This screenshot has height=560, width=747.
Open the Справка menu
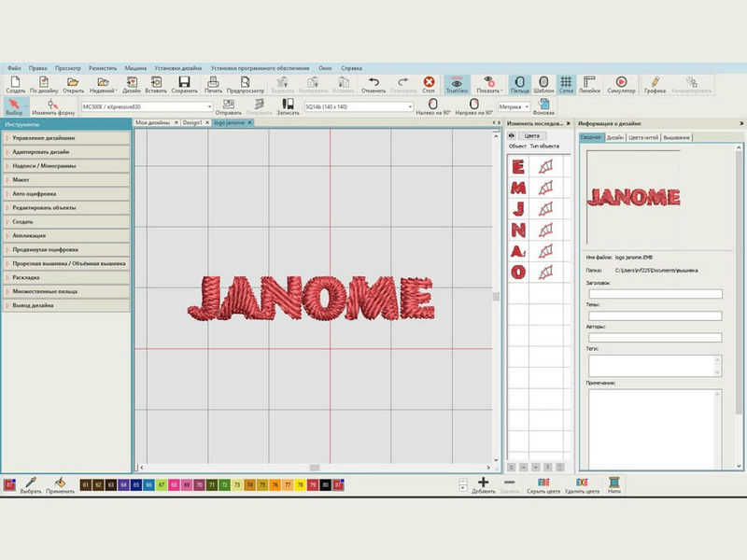(x=351, y=68)
